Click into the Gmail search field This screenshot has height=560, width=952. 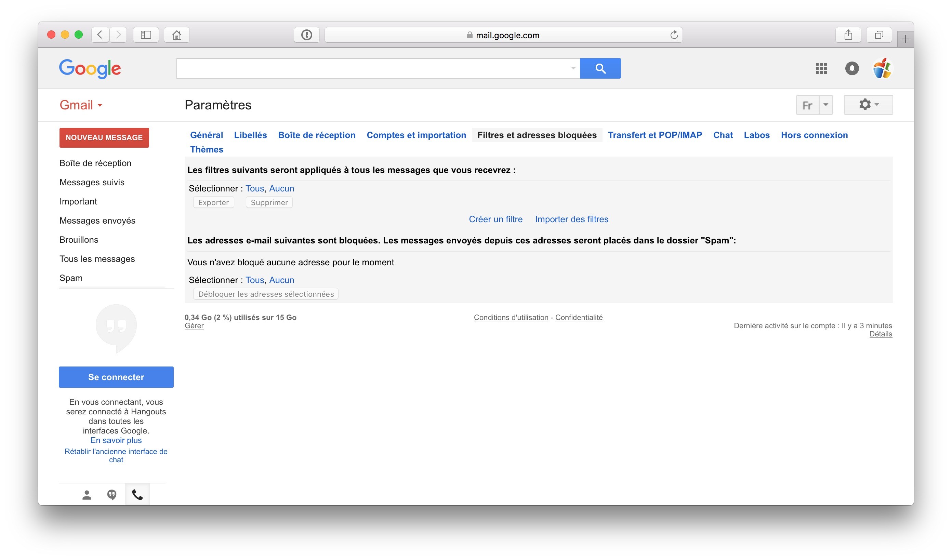click(378, 68)
